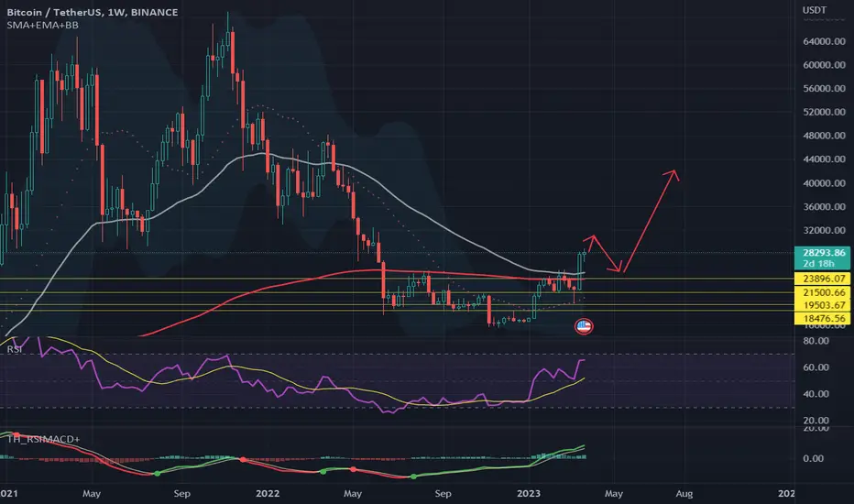Viewport: 854px width, 504px height.
Task: Click the Sep 2022 label on time axis
Action: tap(443, 494)
